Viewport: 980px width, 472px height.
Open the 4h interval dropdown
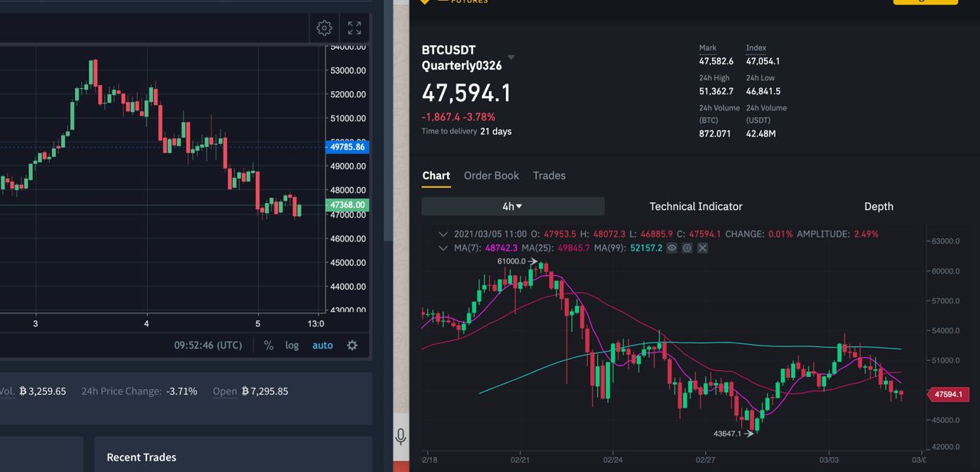(x=513, y=206)
